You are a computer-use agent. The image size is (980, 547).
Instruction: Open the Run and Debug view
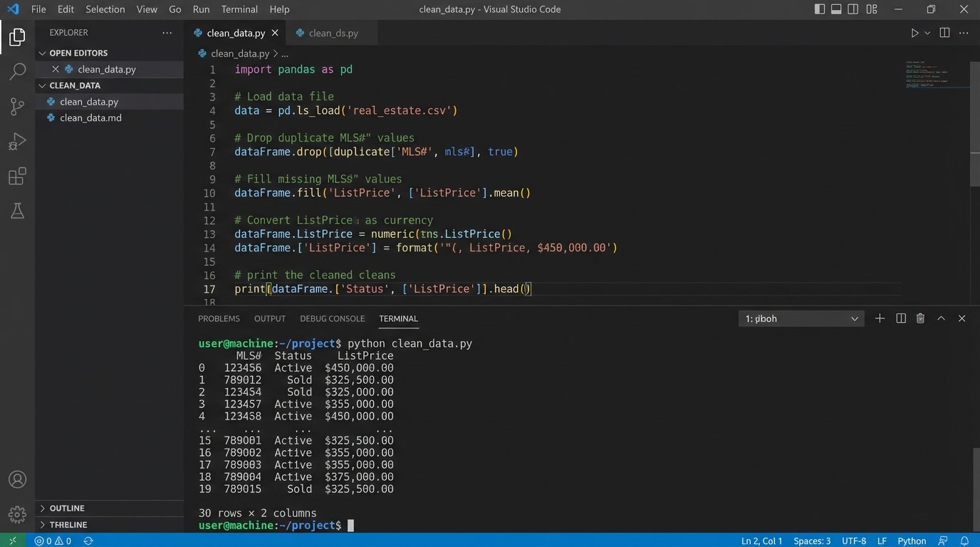17,141
